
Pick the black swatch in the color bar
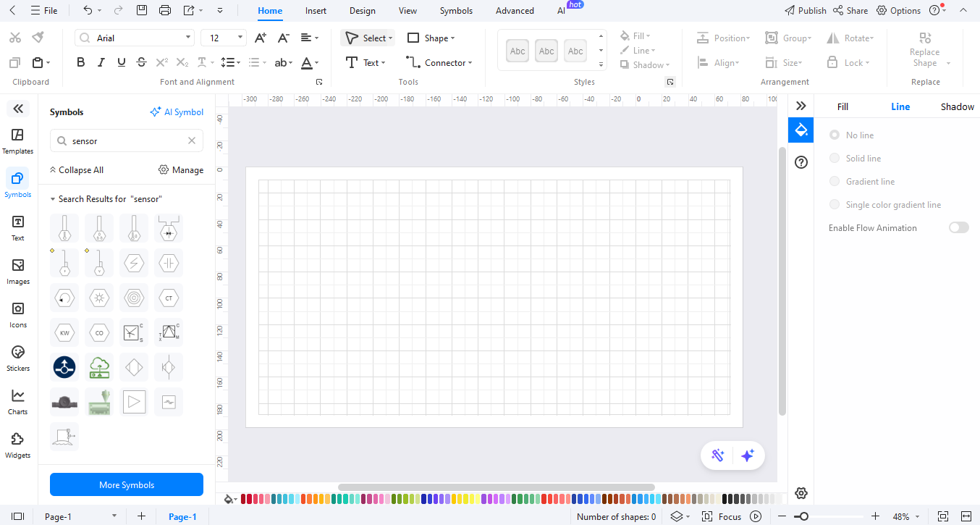click(726, 499)
